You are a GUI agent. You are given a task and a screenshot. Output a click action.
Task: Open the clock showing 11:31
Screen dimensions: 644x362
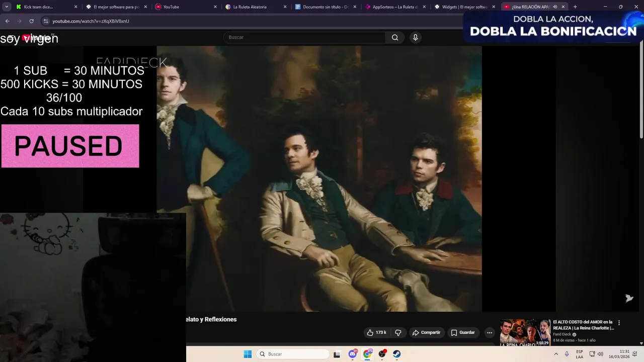[619, 354]
